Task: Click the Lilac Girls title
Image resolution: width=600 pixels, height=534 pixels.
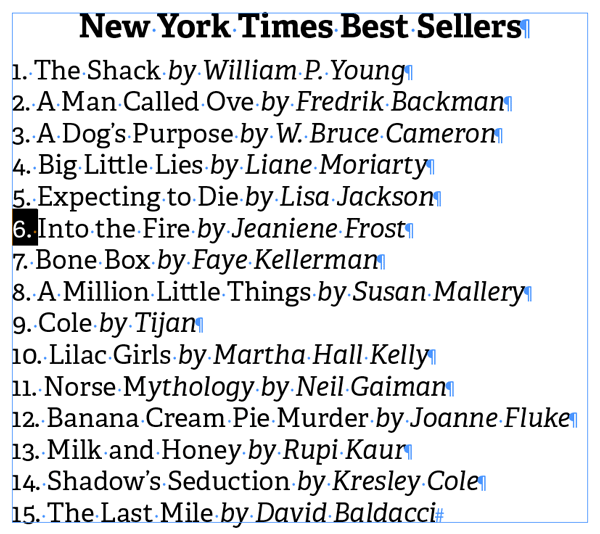Action: (110, 355)
